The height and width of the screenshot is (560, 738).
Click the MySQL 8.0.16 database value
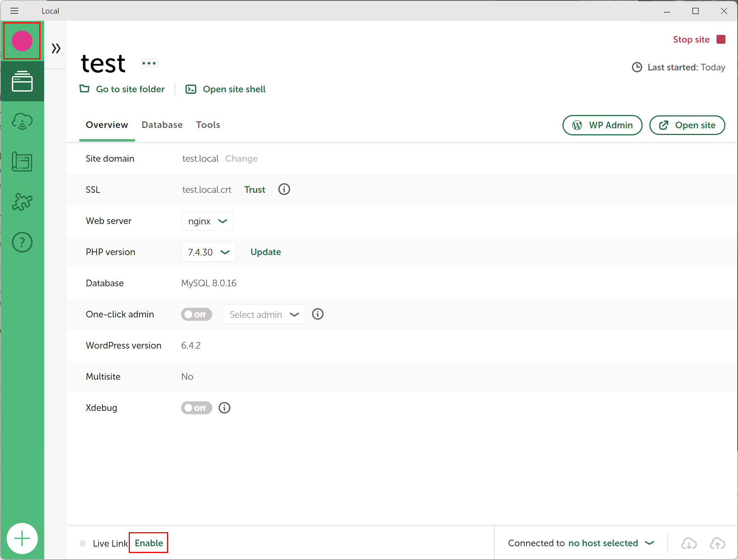tap(209, 283)
